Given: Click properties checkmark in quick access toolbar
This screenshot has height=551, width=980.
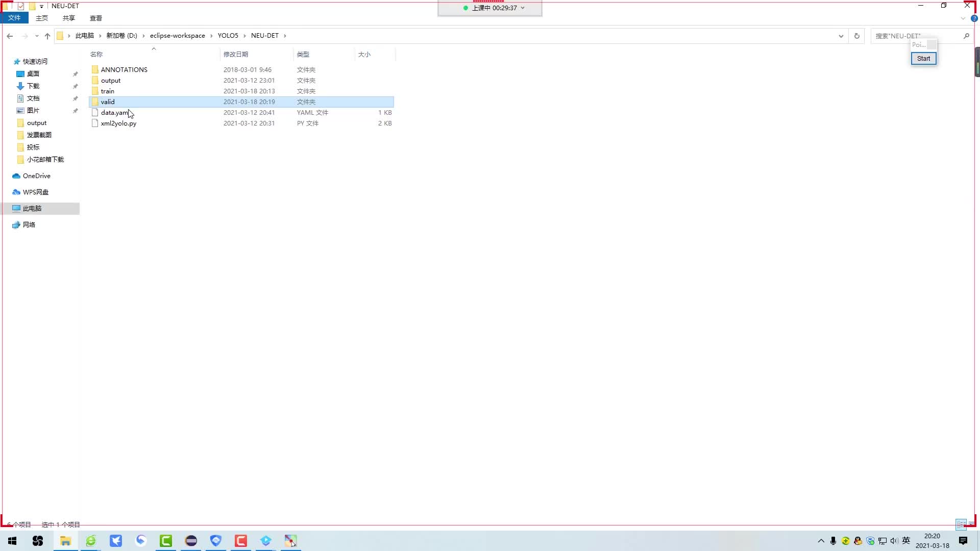Looking at the screenshot, I should [x=21, y=6].
